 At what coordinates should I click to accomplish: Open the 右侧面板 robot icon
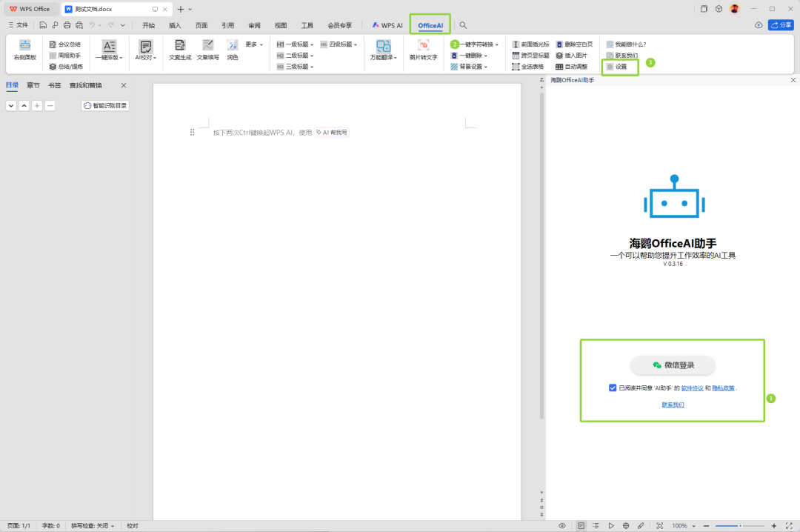pos(25,50)
